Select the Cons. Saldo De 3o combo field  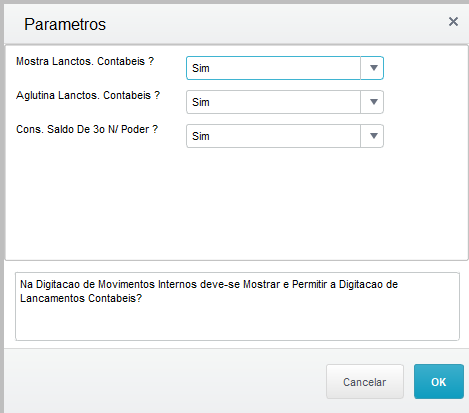tap(285, 136)
